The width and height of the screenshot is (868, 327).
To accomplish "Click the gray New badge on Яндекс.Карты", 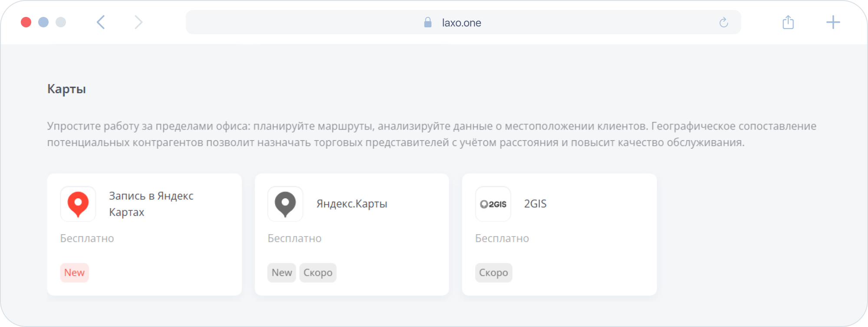I will 282,273.
